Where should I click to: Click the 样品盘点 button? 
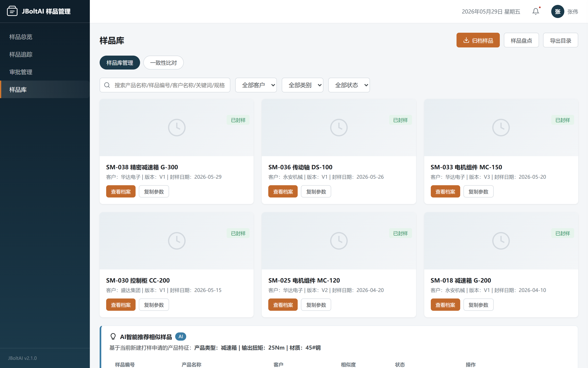click(x=521, y=40)
